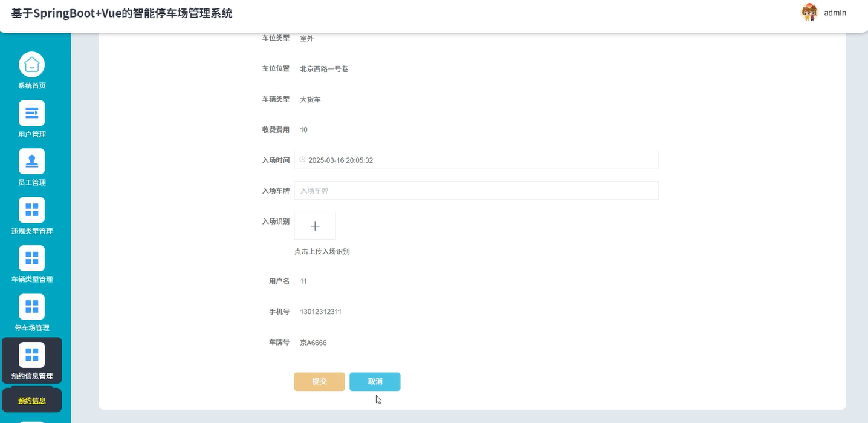Click the 点击上传入场识别 upload prompt

click(322, 251)
